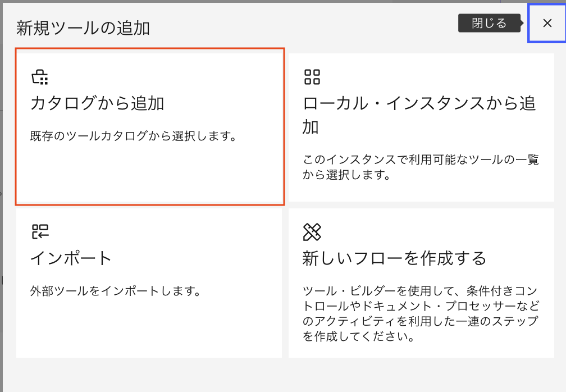Click the red outlined catalog card border

click(x=149, y=51)
